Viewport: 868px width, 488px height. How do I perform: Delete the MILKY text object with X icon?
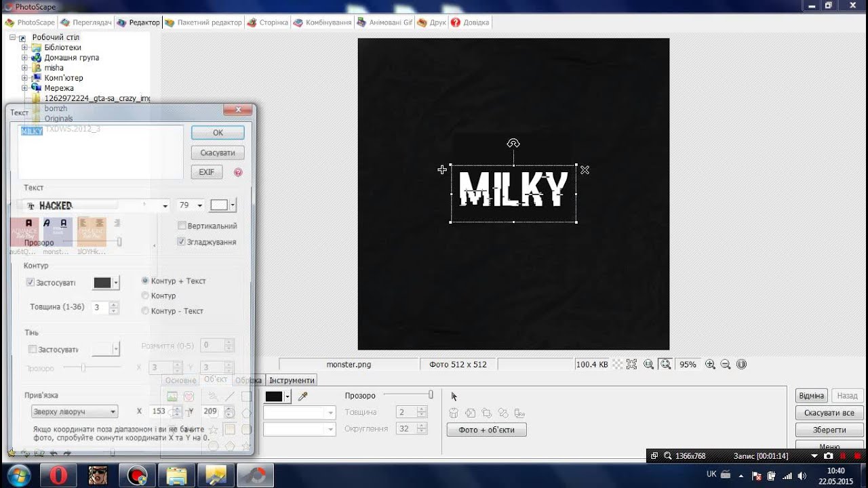(x=585, y=170)
